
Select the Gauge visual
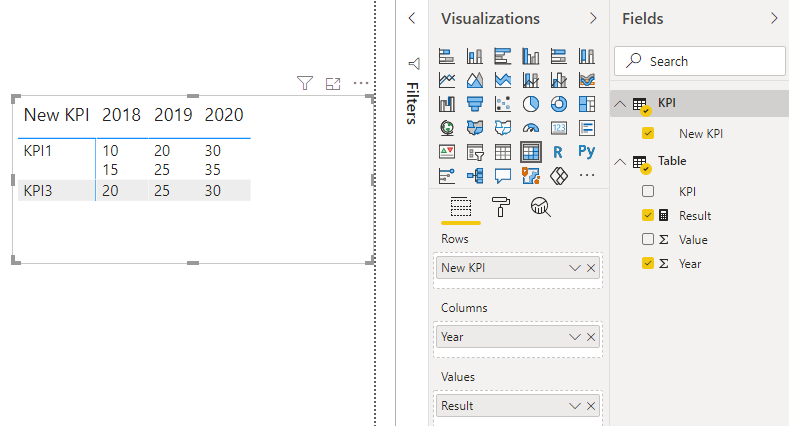point(530,128)
